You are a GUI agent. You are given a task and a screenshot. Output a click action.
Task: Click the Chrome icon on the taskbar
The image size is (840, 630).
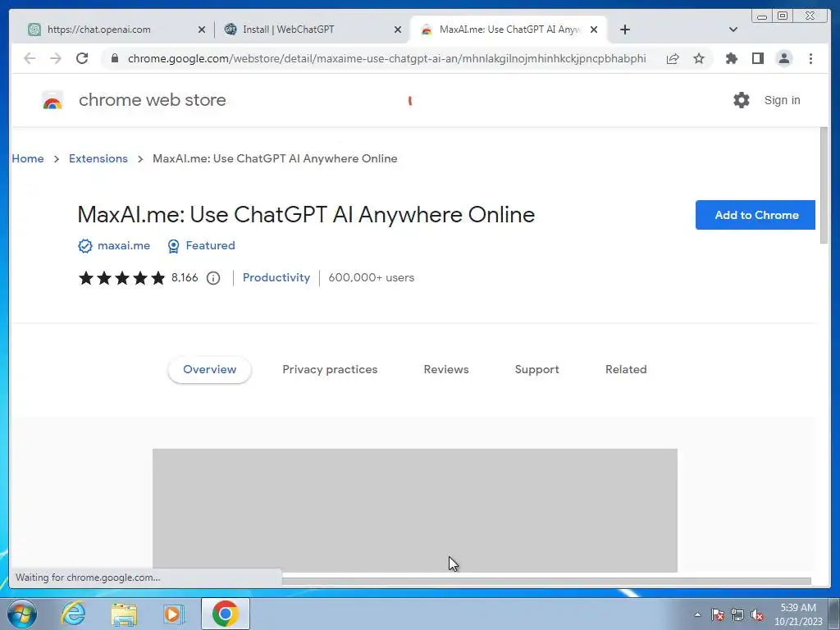(x=226, y=614)
